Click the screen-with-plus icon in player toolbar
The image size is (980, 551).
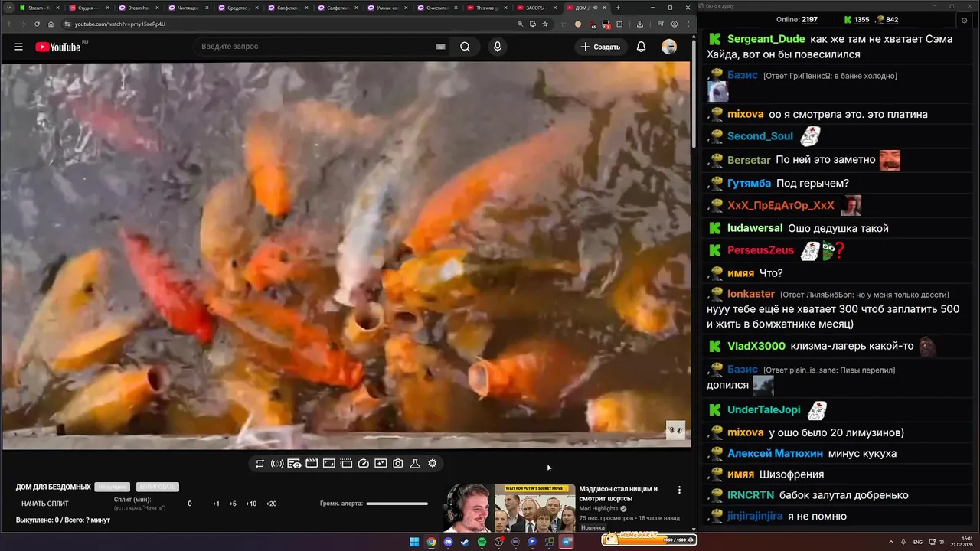(x=381, y=463)
